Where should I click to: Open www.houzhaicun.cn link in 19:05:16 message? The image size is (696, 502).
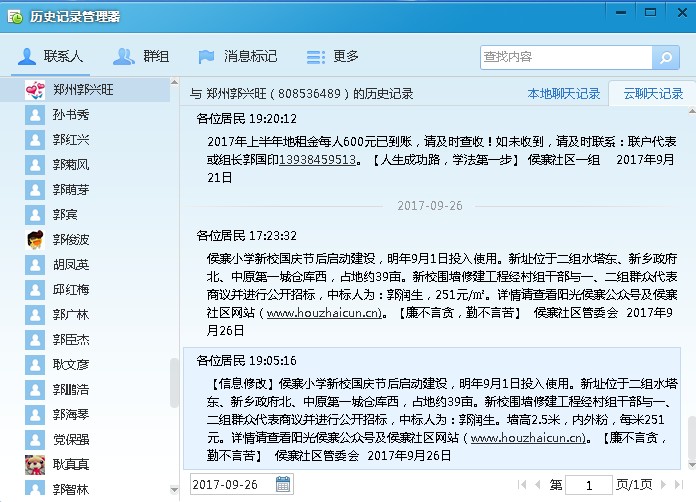pos(528,438)
